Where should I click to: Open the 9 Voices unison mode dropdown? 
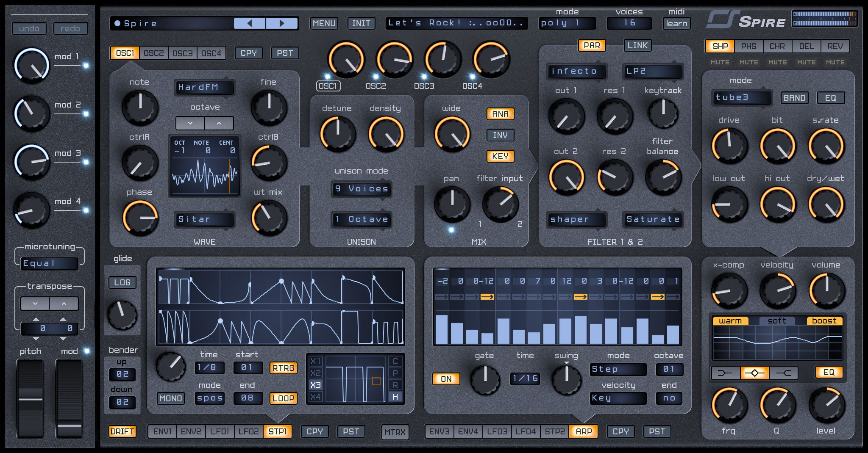click(x=361, y=189)
